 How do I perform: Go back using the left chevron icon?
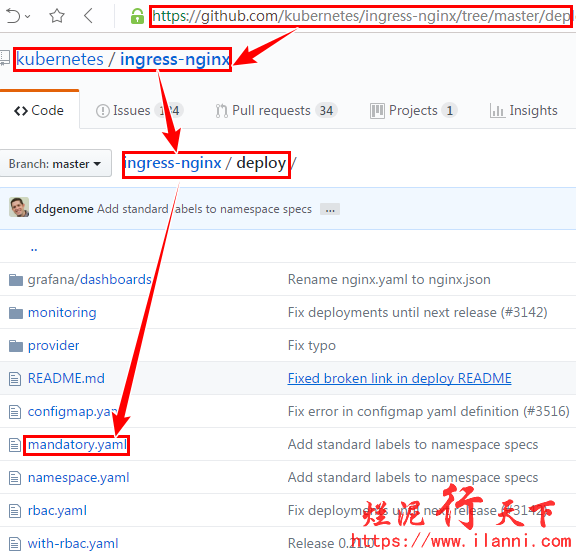coord(88,16)
